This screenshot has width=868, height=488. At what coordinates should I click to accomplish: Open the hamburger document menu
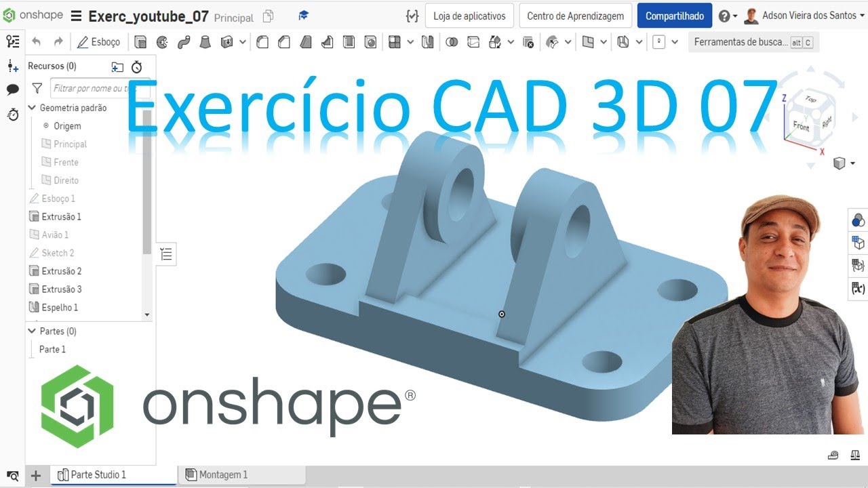click(76, 16)
